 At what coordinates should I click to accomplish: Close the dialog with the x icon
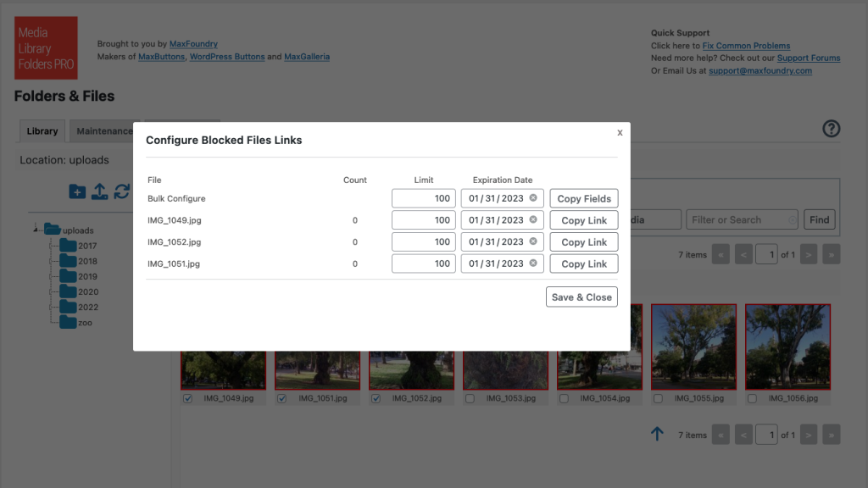620,133
